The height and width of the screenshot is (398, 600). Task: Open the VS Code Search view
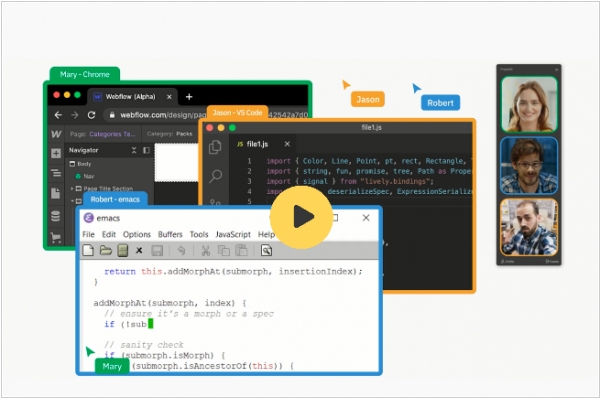point(215,176)
